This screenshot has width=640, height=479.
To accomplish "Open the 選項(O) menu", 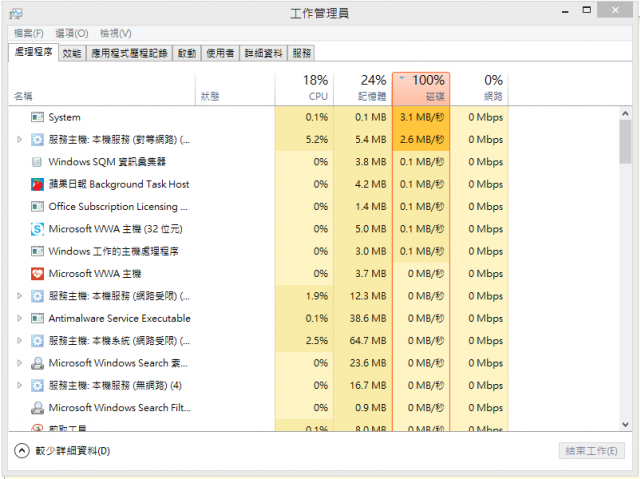I will coord(72,33).
